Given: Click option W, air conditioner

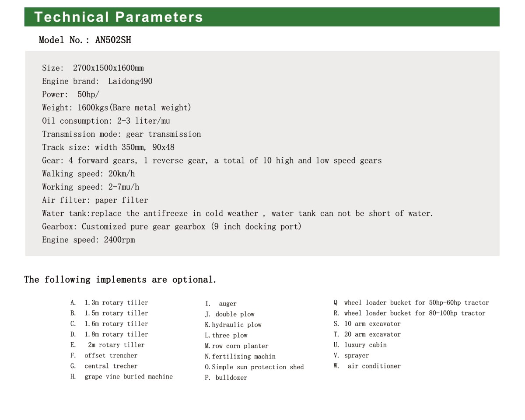Looking at the screenshot, I should coord(374,366).
